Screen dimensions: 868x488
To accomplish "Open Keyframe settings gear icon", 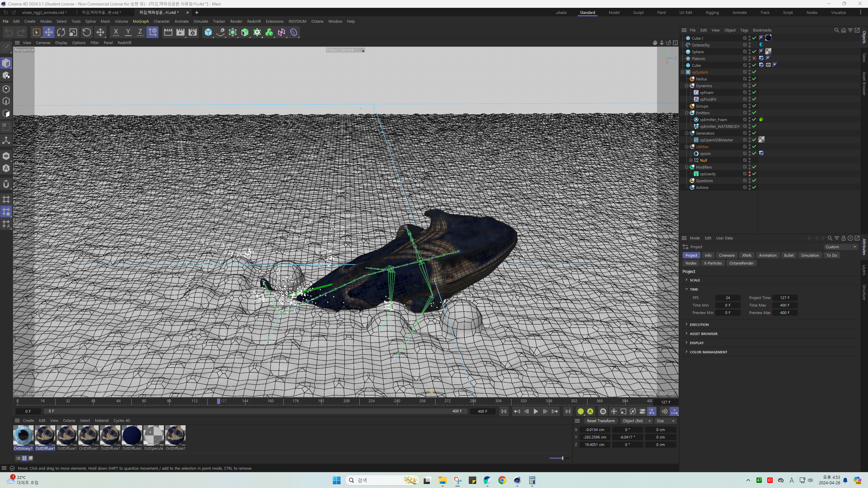I will pyautogui.click(x=603, y=411).
